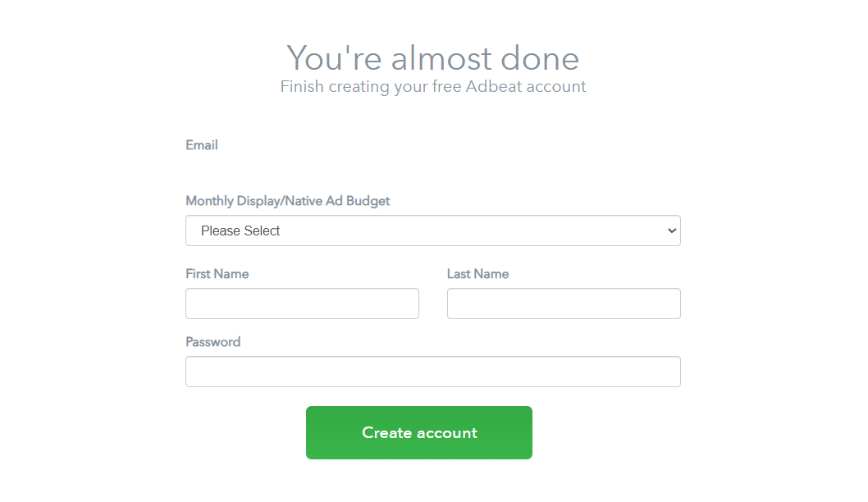
Task: Click the word "You're" in the heading
Action: 335,58
